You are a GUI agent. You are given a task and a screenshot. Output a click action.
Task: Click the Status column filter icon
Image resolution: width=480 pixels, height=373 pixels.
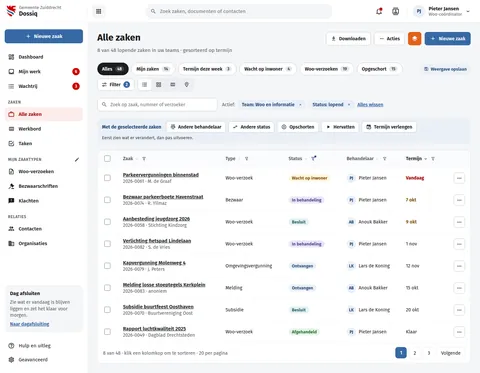pos(314,158)
